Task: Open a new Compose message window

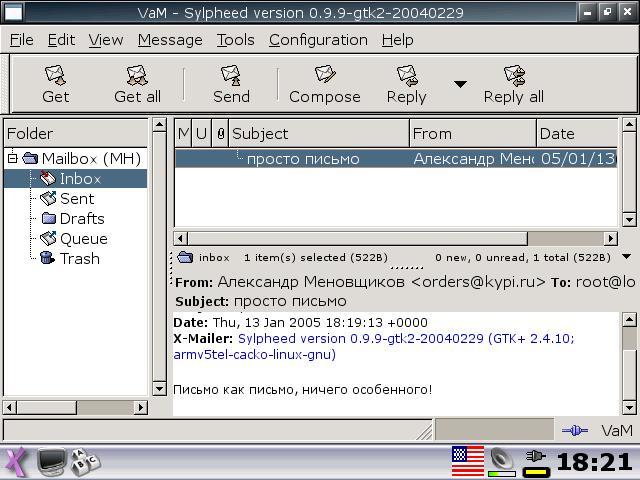Action: coord(325,84)
